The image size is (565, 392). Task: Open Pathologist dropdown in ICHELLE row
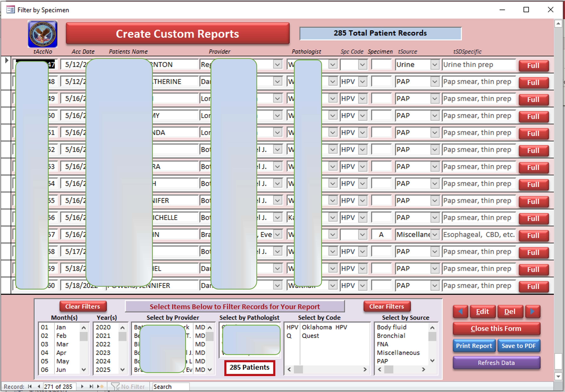pos(333,218)
